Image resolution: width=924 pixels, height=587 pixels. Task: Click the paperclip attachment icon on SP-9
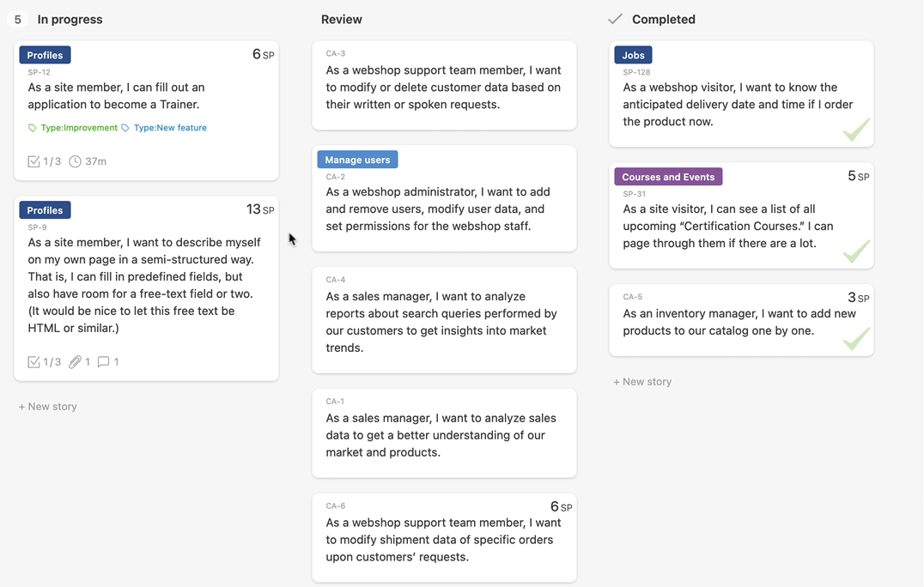pyautogui.click(x=76, y=362)
